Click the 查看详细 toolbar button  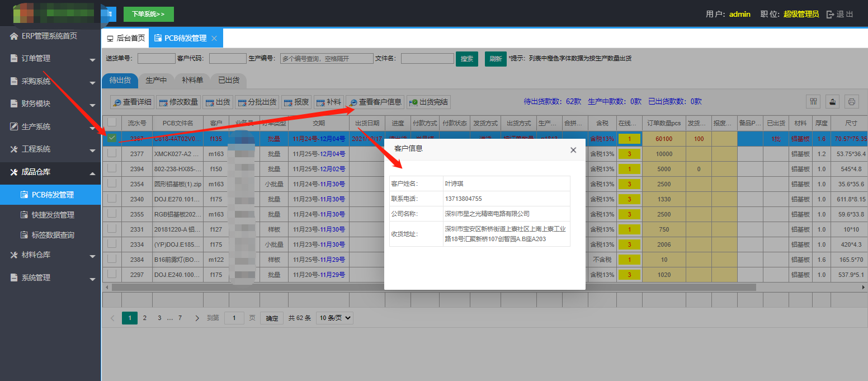coord(132,102)
